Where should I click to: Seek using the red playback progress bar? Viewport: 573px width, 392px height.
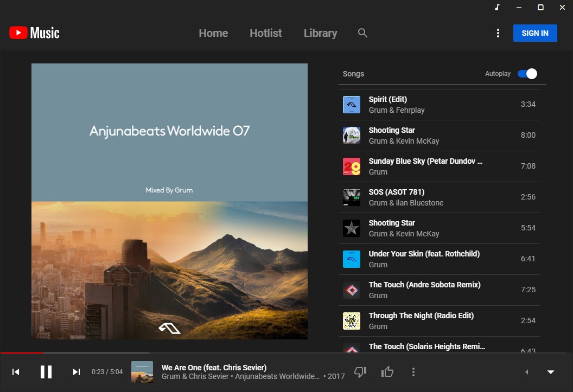pyautogui.click(x=22, y=353)
